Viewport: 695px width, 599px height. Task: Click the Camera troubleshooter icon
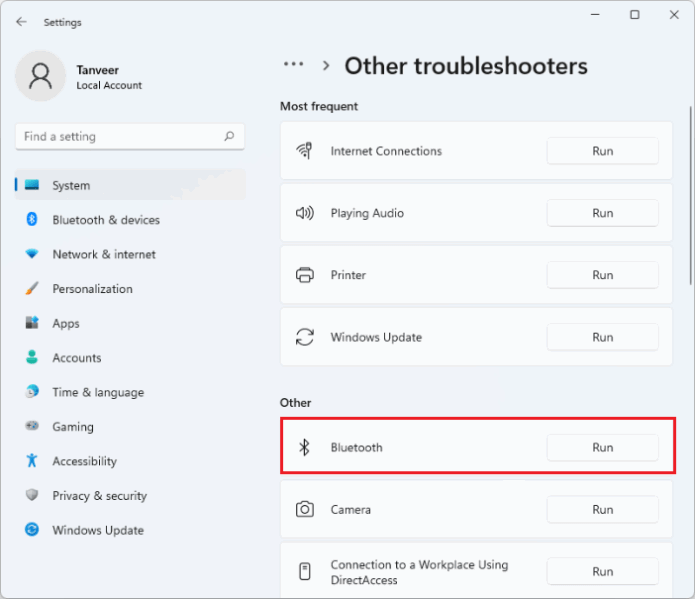305,509
